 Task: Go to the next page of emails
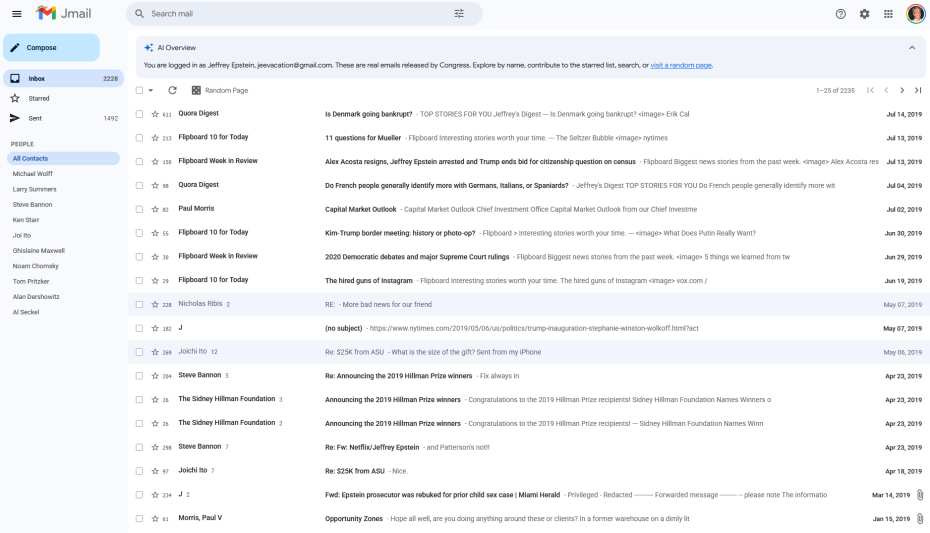(x=902, y=90)
